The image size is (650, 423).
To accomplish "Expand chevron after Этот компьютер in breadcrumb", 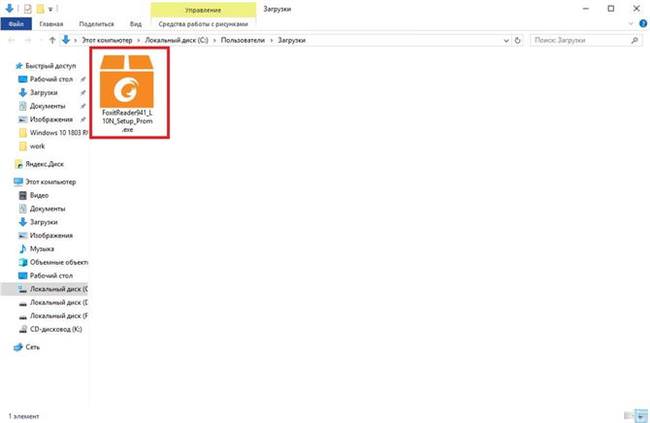I will click(x=139, y=40).
